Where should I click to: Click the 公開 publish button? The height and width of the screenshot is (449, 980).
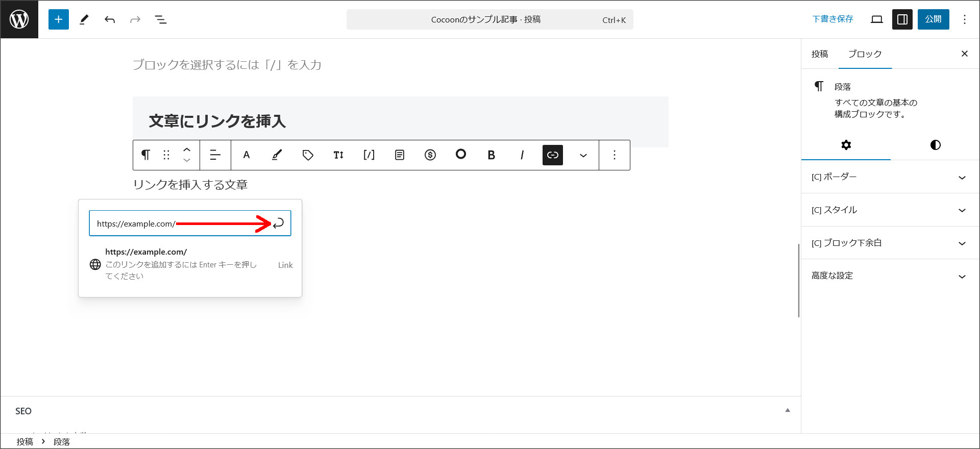coord(933,19)
